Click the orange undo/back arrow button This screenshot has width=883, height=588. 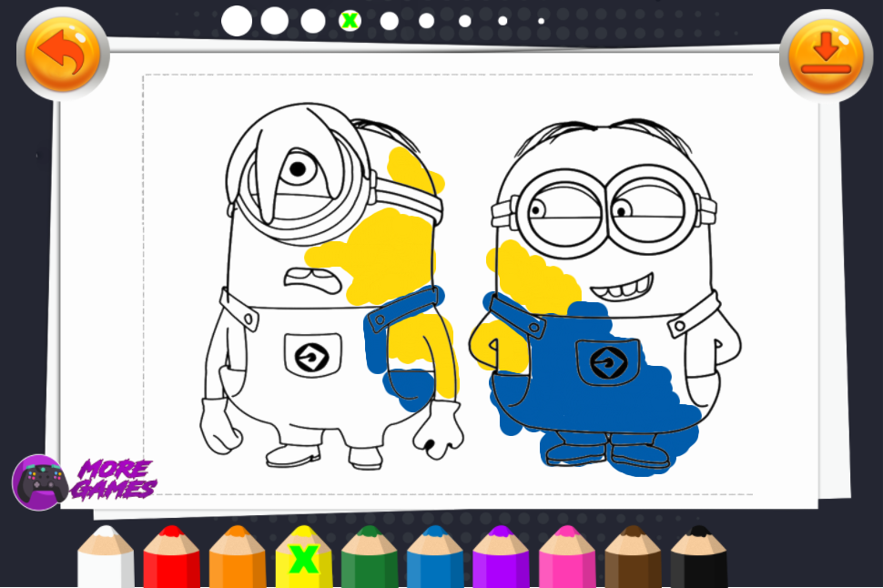point(63,54)
